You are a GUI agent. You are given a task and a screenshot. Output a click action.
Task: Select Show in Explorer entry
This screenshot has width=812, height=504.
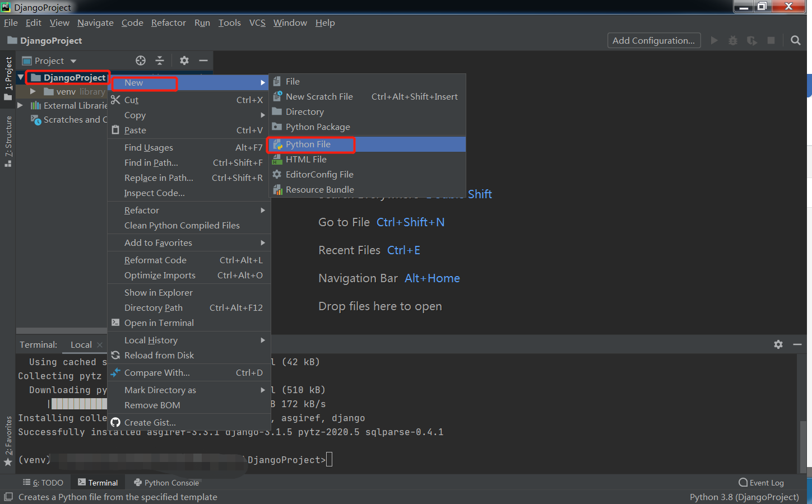pyautogui.click(x=189, y=292)
